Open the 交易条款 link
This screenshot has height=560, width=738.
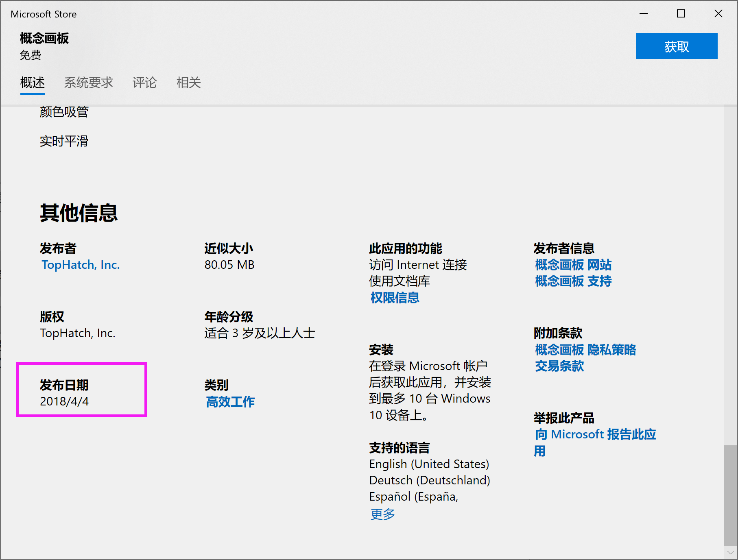(x=559, y=366)
